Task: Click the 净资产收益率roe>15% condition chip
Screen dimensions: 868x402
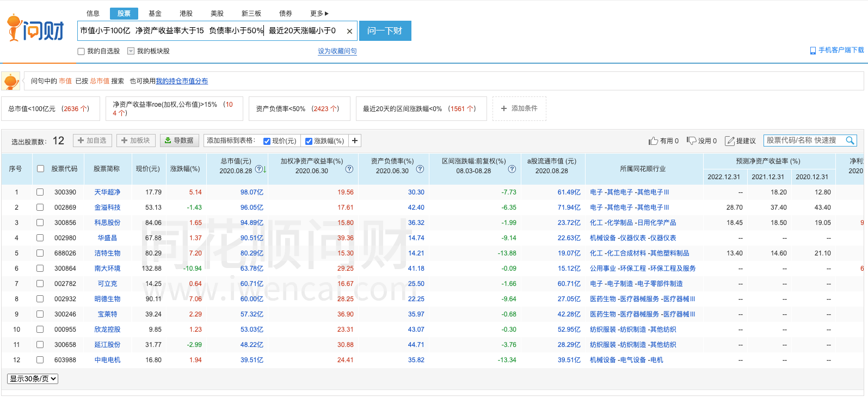Action: [x=173, y=108]
